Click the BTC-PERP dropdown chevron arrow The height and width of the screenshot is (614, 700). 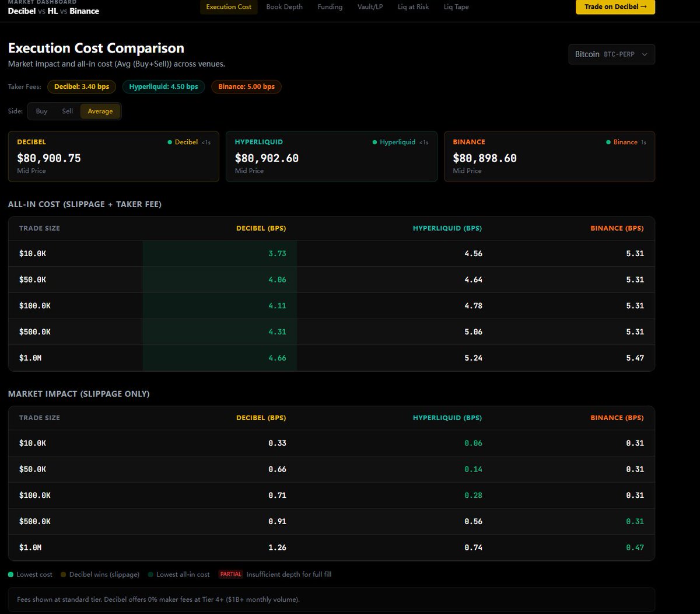[x=645, y=54]
